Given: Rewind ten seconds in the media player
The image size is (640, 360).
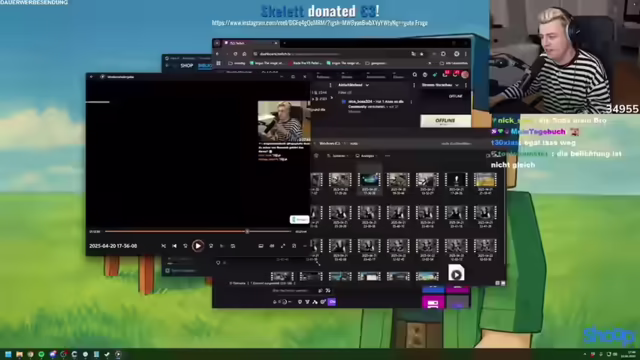Looking at the screenshot, I should [x=185, y=246].
